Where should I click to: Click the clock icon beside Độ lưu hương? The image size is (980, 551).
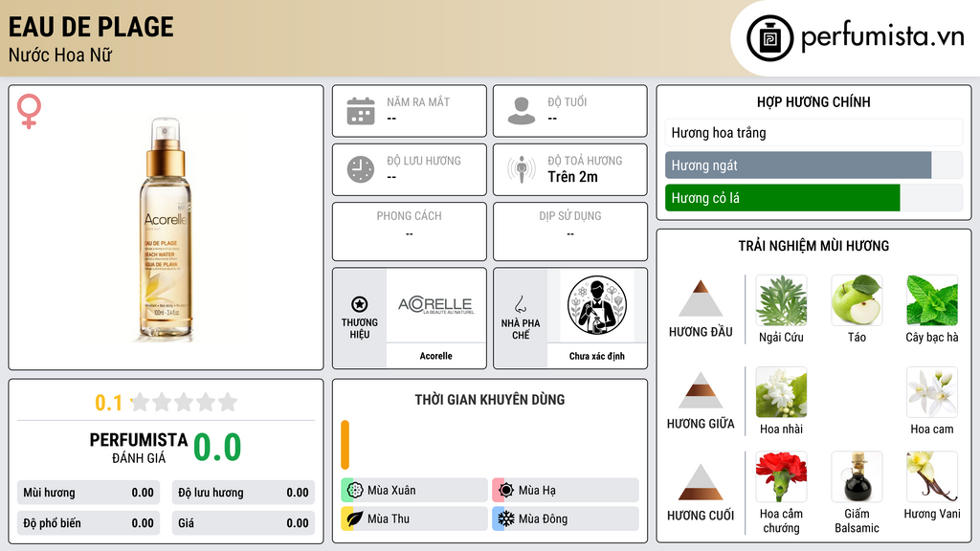[x=361, y=169]
